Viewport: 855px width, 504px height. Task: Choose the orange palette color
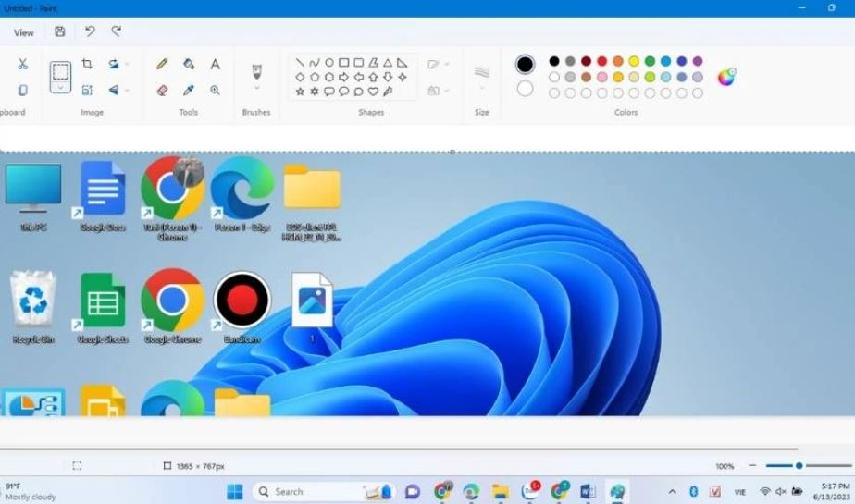pos(618,61)
